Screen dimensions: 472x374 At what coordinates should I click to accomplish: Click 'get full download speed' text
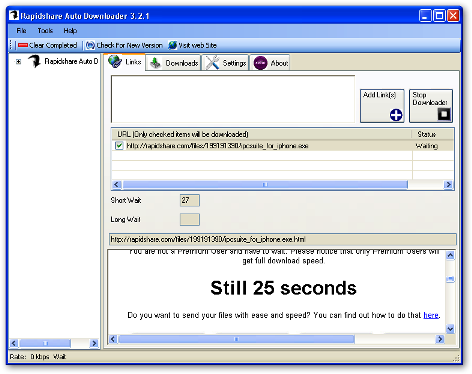[x=283, y=261]
